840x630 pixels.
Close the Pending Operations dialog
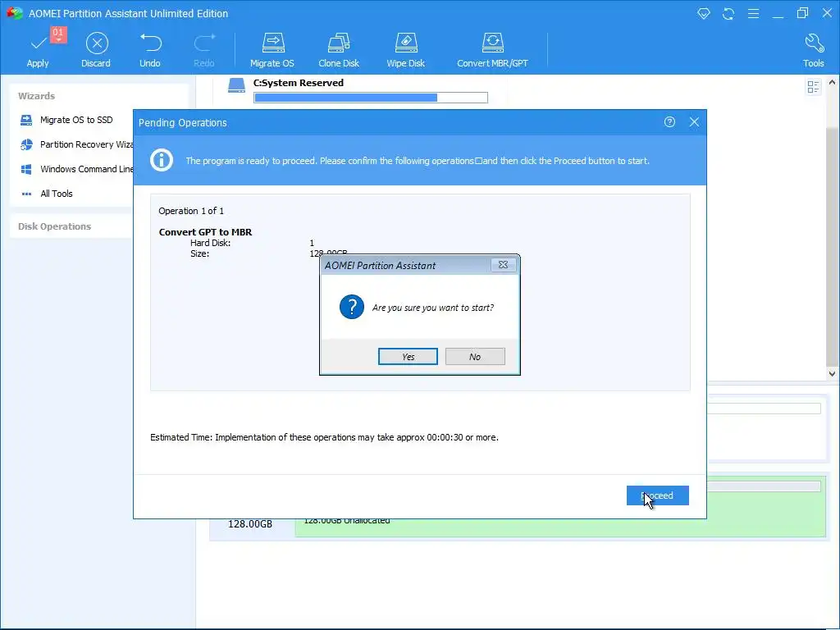click(694, 122)
